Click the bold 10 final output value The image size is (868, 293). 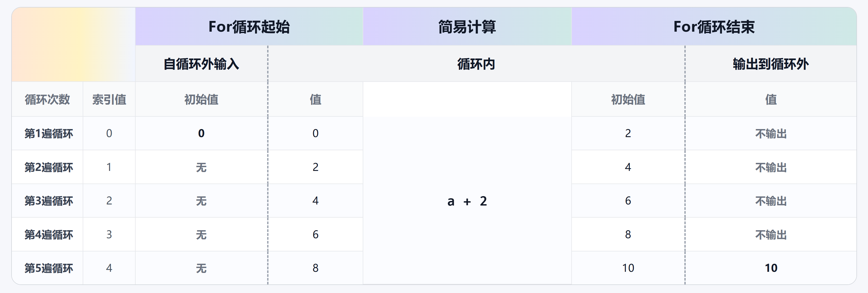[x=771, y=268]
